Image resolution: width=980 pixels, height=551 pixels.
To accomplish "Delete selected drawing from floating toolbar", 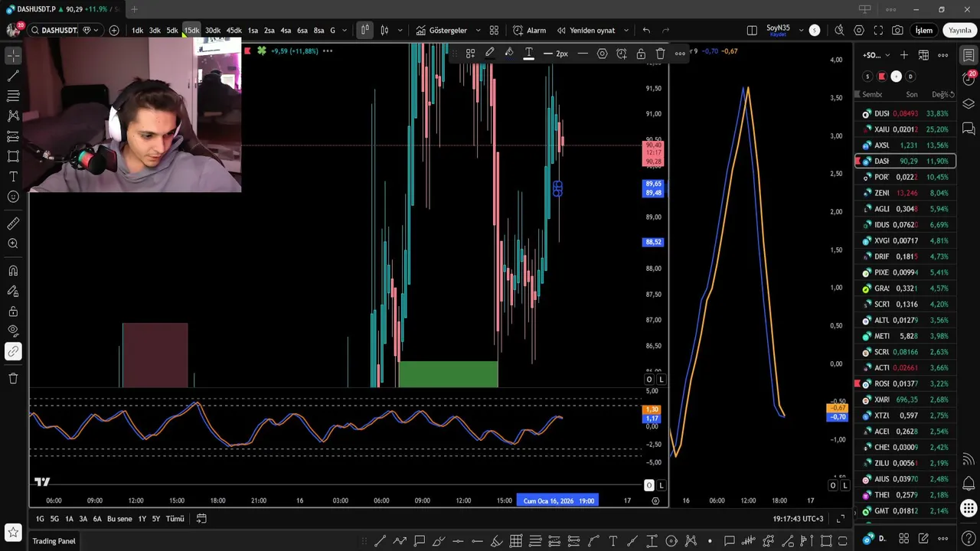I will point(660,54).
